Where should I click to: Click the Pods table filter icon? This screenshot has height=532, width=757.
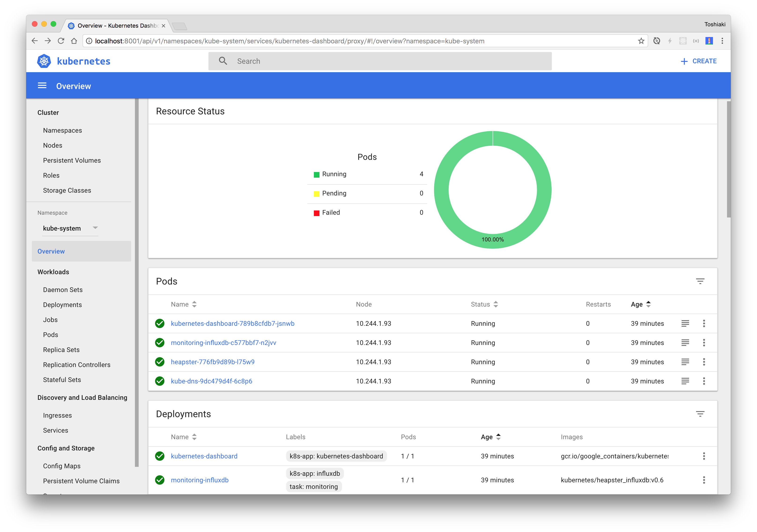tap(700, 281)
